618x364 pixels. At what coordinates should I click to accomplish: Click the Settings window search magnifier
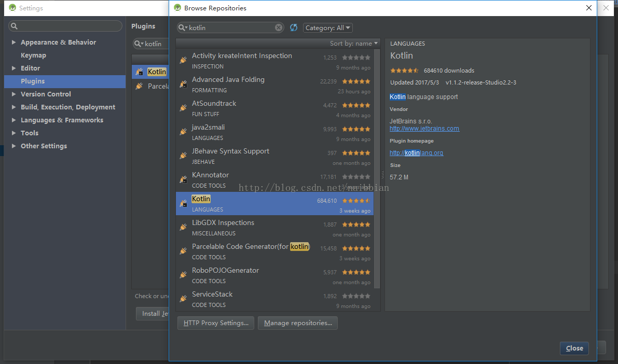coord(14,26)
